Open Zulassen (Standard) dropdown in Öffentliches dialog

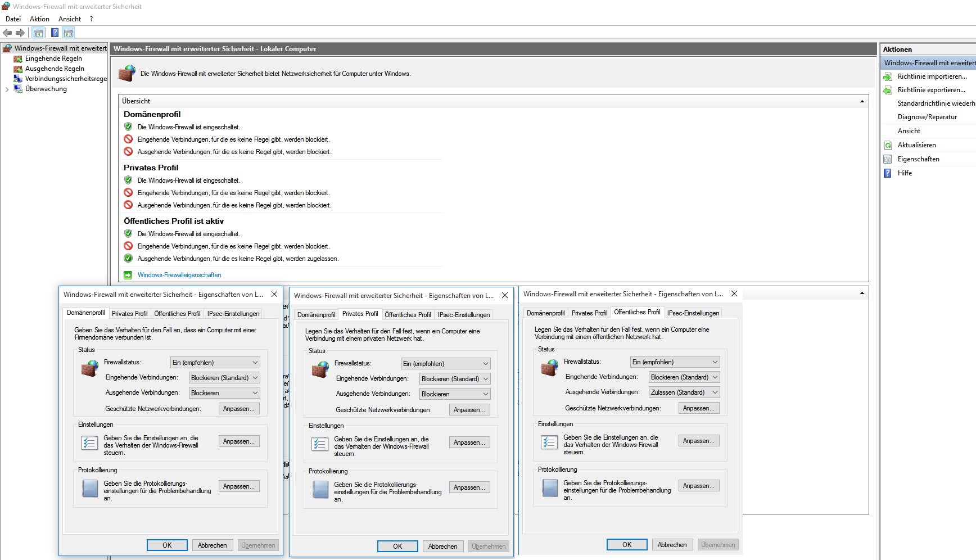point(684,392)
